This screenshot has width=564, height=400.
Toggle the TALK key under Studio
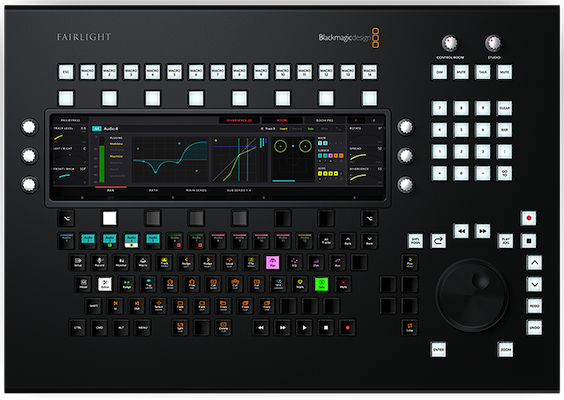click(x=483, y=72)
